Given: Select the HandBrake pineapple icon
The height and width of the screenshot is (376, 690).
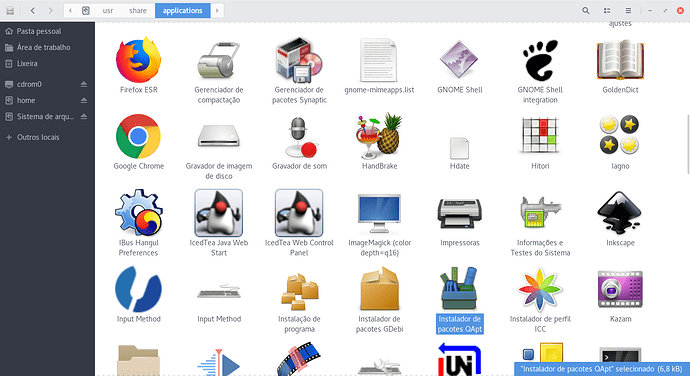Looking at the screenshot, I should [x=379, y=136].
